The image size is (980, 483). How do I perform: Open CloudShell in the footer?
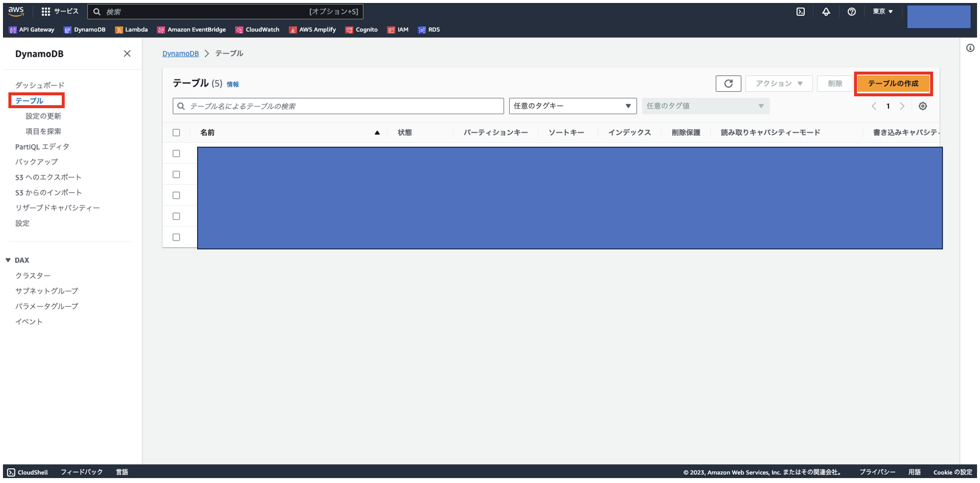(28, 472)
